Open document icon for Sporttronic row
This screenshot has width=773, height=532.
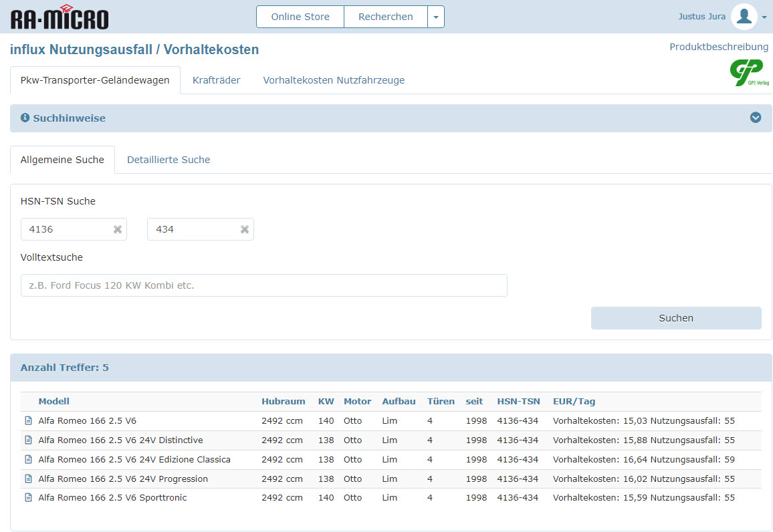[x=28, y=497]
